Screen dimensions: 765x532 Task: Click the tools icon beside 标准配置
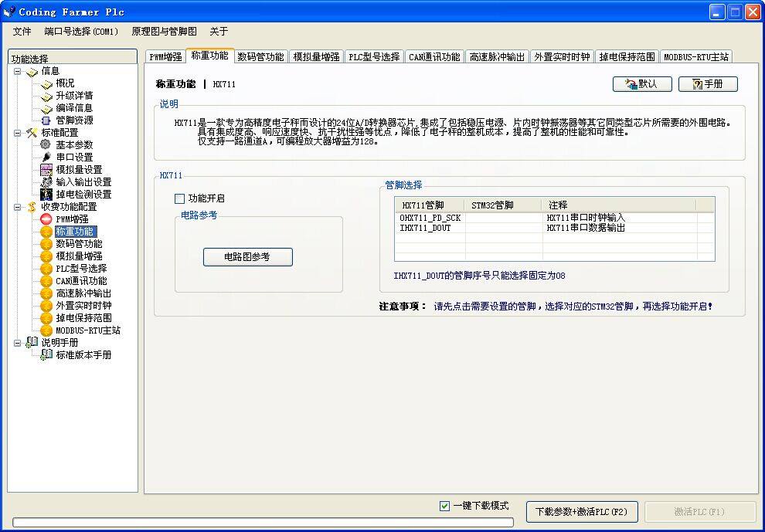pyautogui.click(x=32, y=133)
